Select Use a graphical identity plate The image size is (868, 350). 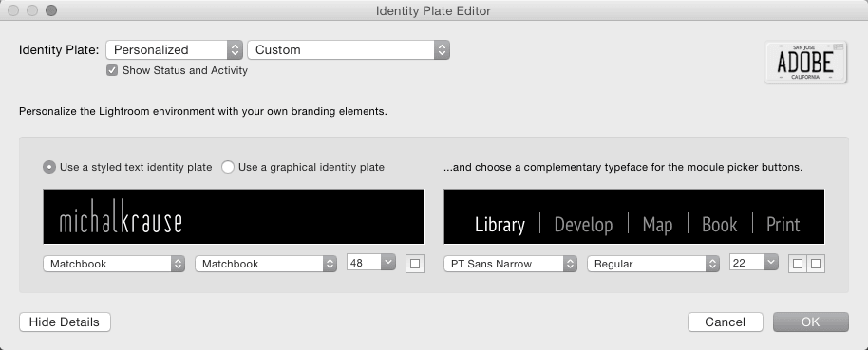click(x=228, y=167)
